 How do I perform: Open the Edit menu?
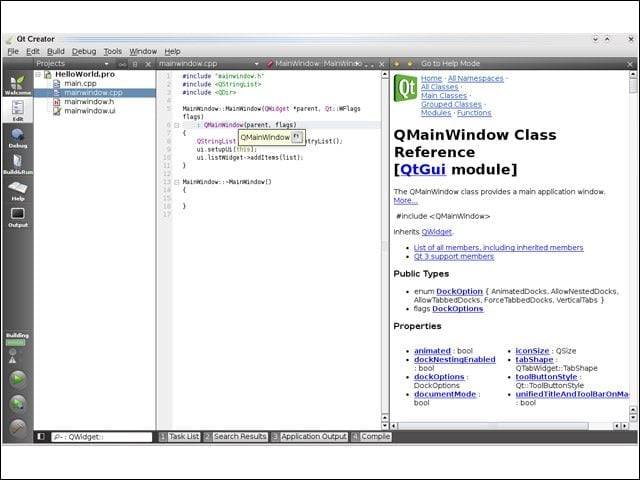pyautogui.click(x=33, y=51)
